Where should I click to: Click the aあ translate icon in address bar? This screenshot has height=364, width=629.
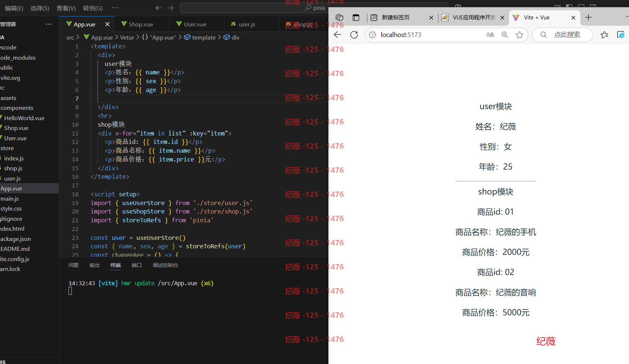tap(490, 34)
